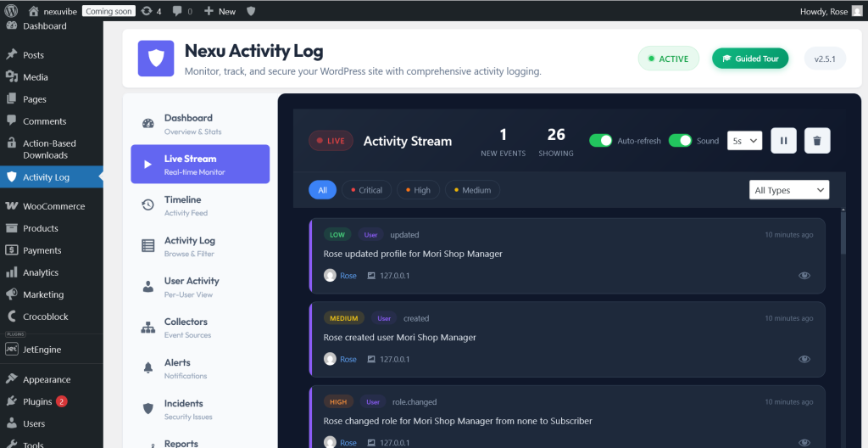Screen dimensions: 868x448
Task: Open the comments bubble in admin bar
Action: point(182,11)
